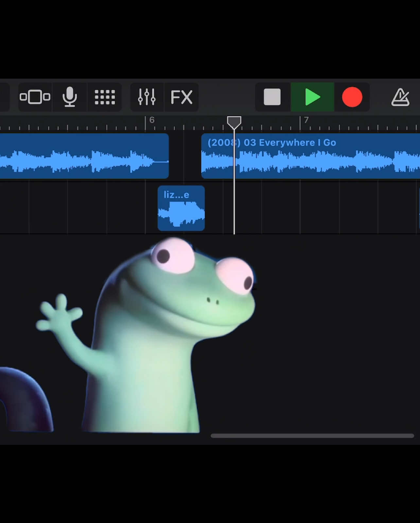
Task: Click the waving green lizard image
Action: 146,335
